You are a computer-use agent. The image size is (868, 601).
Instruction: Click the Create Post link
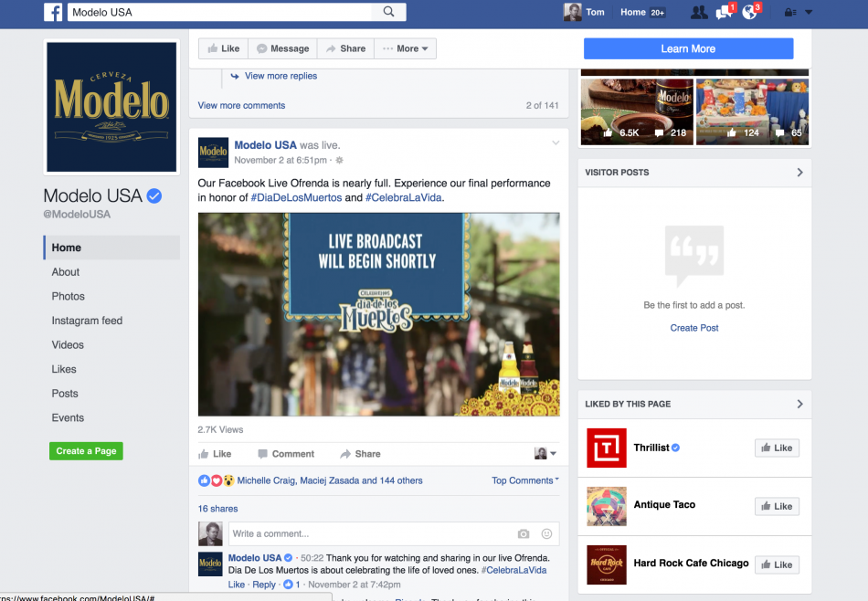(694, 328)
